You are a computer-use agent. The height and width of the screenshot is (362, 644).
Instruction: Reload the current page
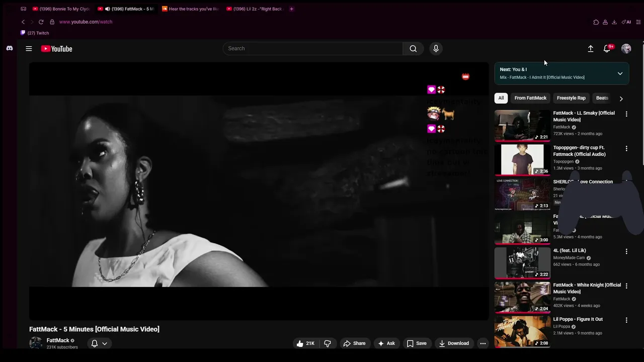click(x=41, y=22)
